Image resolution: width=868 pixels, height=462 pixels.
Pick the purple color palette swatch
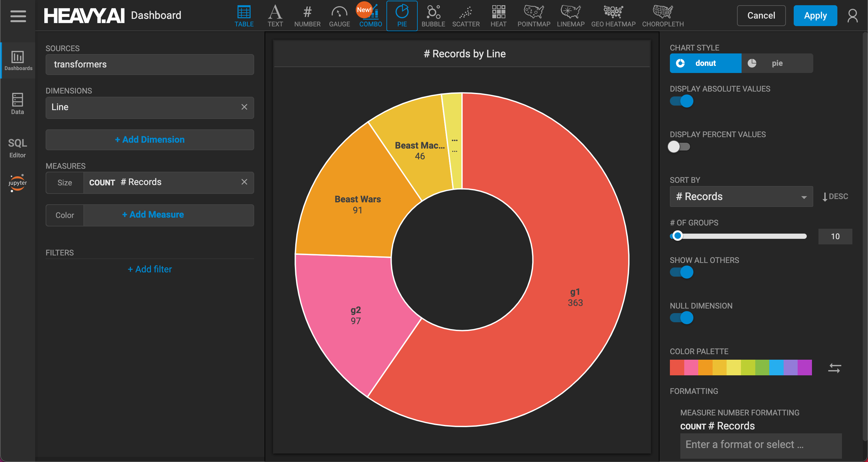[804, 368]
